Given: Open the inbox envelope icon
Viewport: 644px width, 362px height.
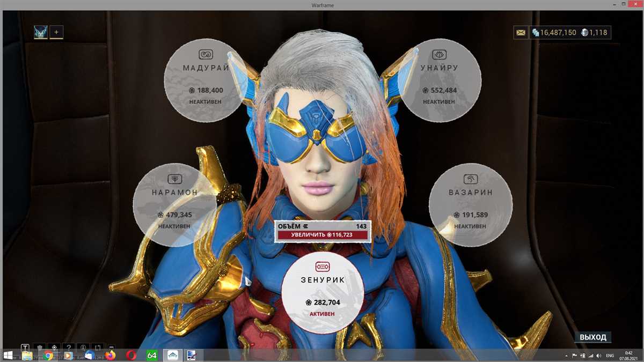Looking at the screenshot, I should tap(521, 33).
